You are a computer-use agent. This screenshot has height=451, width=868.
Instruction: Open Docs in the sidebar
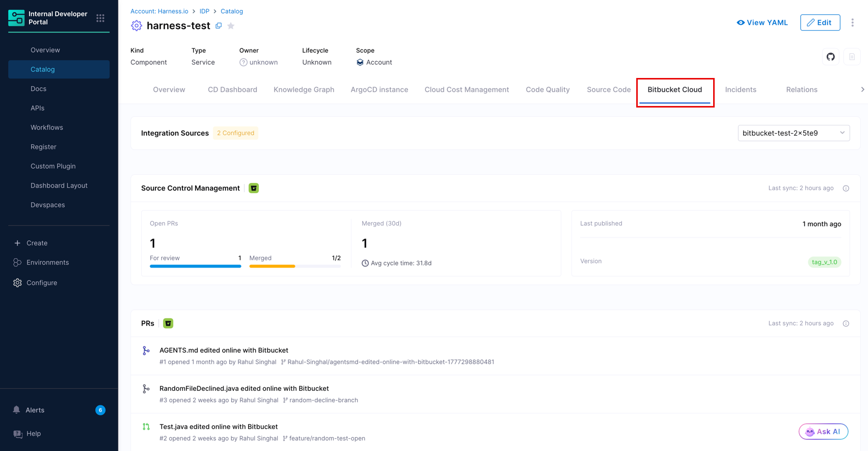(59, 89)
